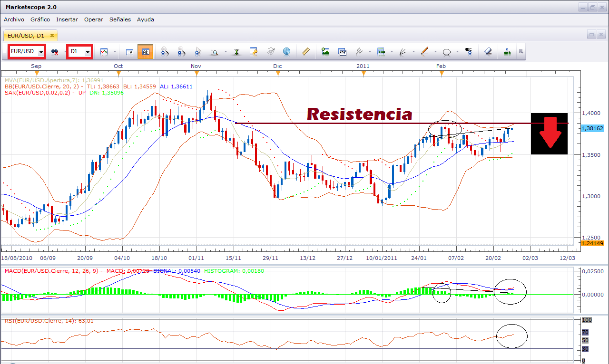Click the 01/11 date on time axis
609x364 pixels.
click(x=196, y=258)
